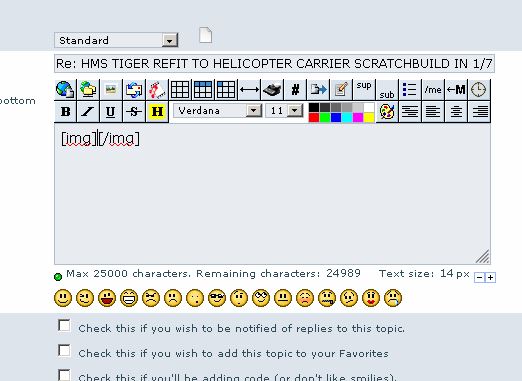Screen dimensions: 522x381
Task: Open the font size 11 dropdown
Action: click(284, 111)
